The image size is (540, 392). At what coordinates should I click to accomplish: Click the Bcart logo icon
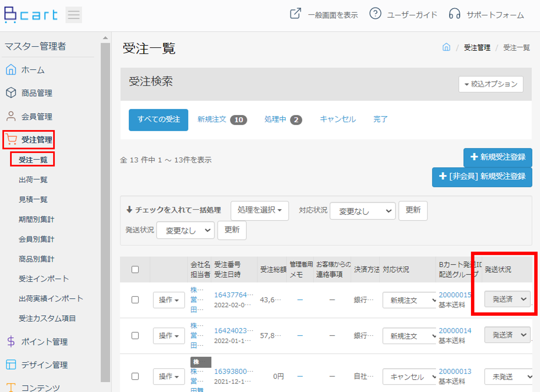10,15
